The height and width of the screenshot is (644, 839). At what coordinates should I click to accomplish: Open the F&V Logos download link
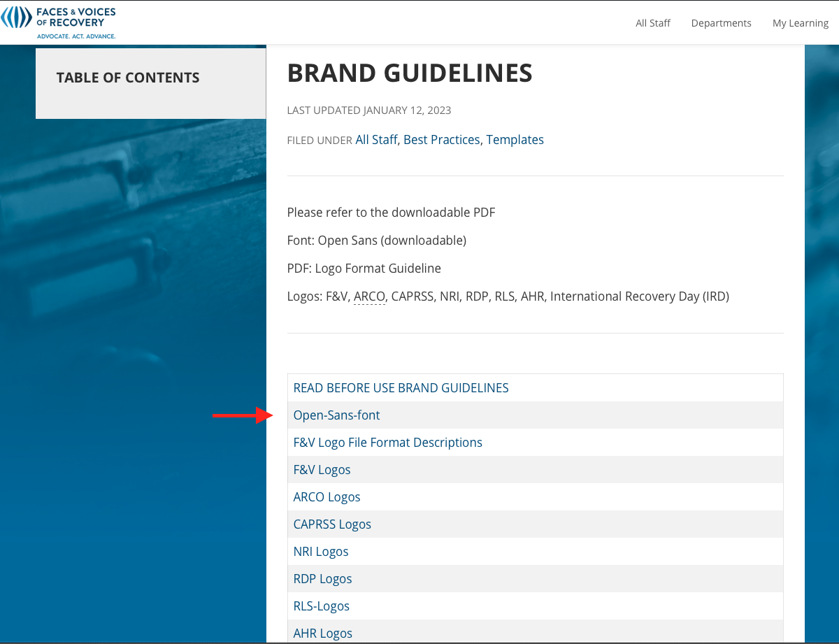tap(322, 470)
